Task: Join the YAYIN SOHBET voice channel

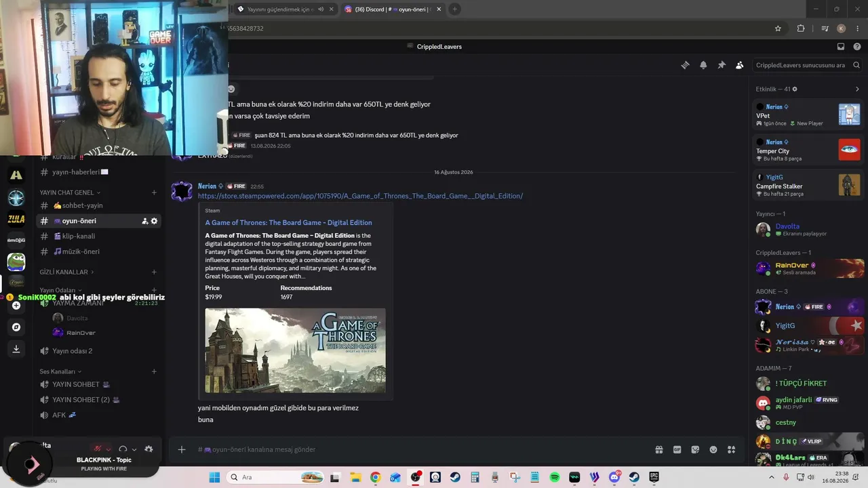Action: 98,384
